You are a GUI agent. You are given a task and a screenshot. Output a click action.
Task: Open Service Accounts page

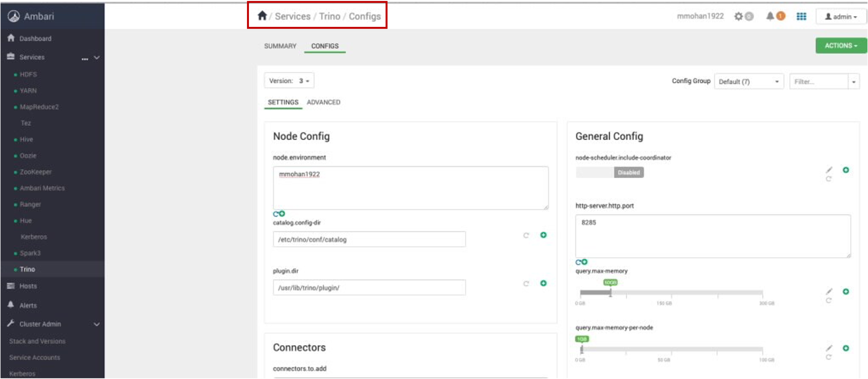pyautogui.click(x=35, y=357)
